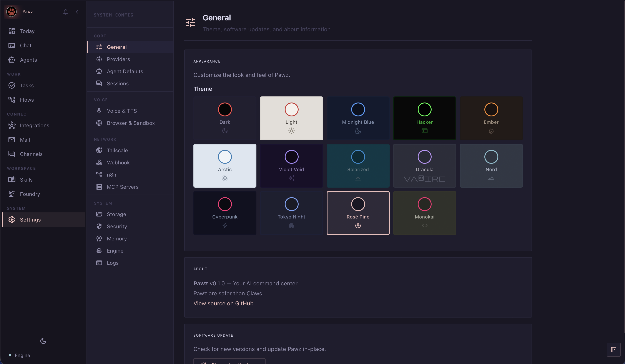This screenshot has width=625, height=364.
Task: Open the Flows workspace
Action: (x=27, y=100)
